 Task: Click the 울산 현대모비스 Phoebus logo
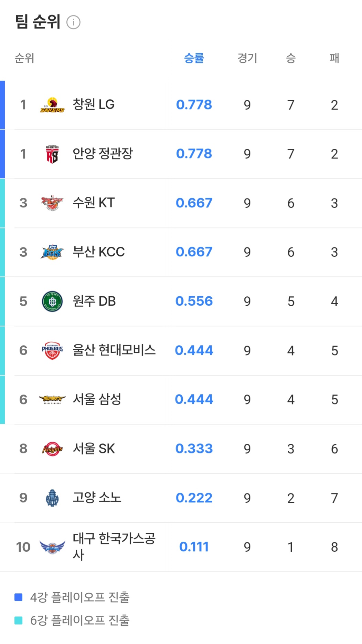tap(52, 350)
